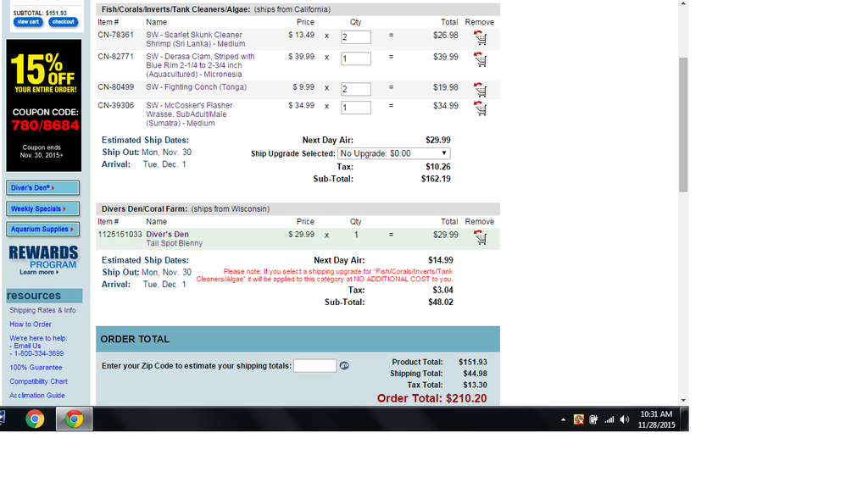The width and height of the screenshot is (868, 488).
Task: Open the 15% off coupon banner
Action: pyautogui.click(x=44, y=105)
